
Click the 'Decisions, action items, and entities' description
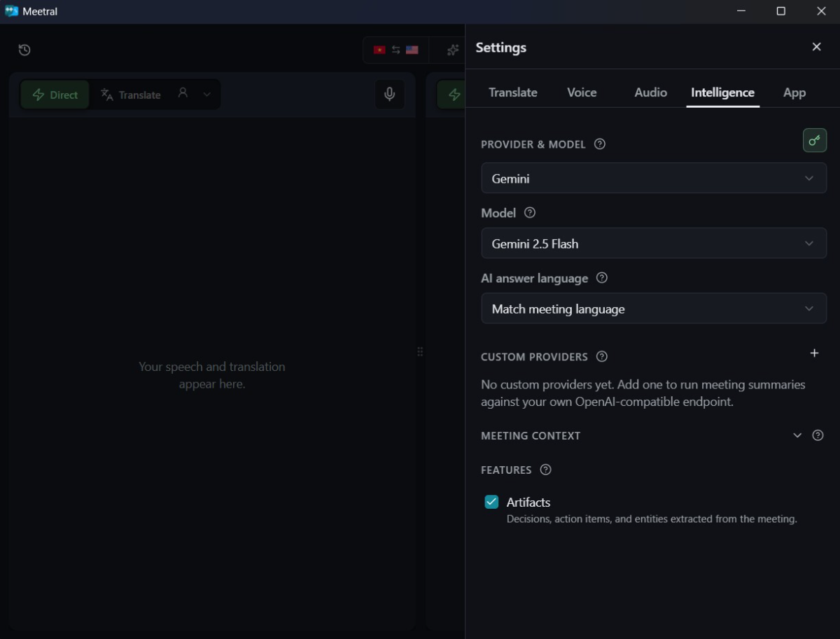pyautogui.click(x=652, y=519)
